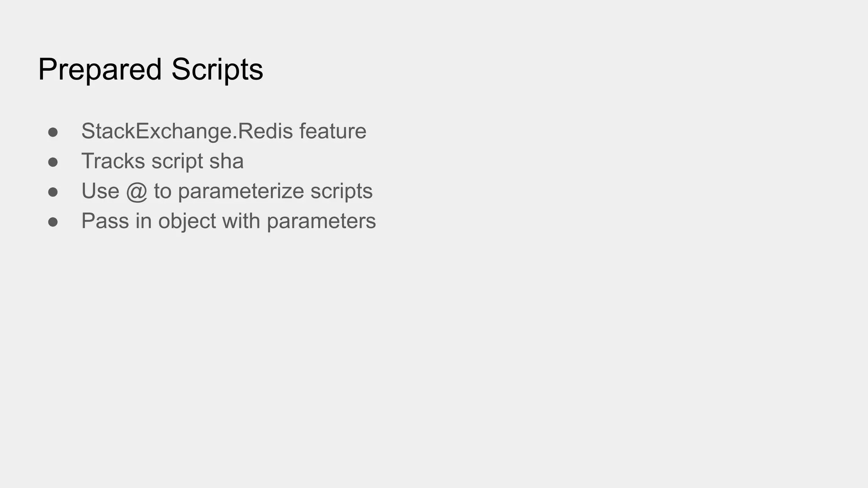Click the word "Prepared" in the title
Viewport: 868px width, 488px height.
(100, 69)
